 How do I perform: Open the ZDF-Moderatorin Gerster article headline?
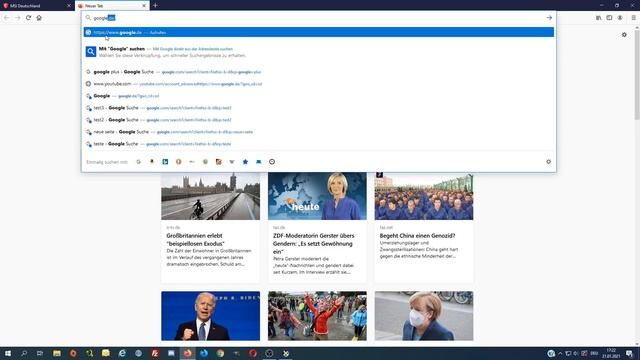(313, 244)
